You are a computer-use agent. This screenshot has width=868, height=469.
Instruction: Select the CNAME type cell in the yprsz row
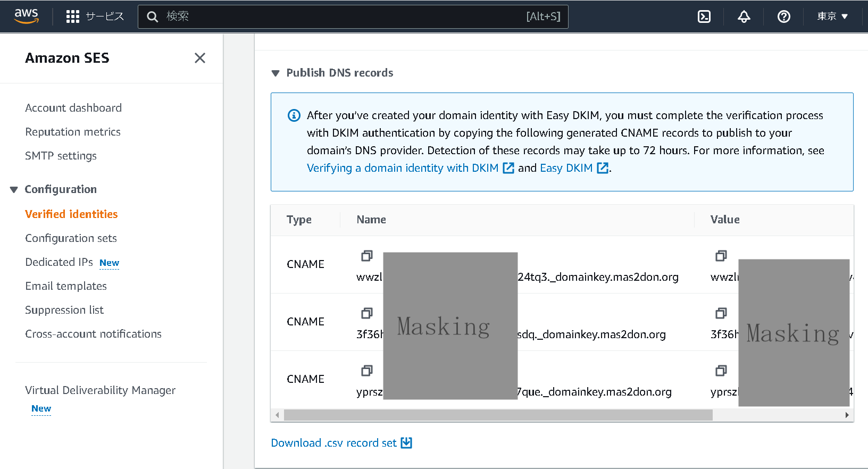(305, 379)
